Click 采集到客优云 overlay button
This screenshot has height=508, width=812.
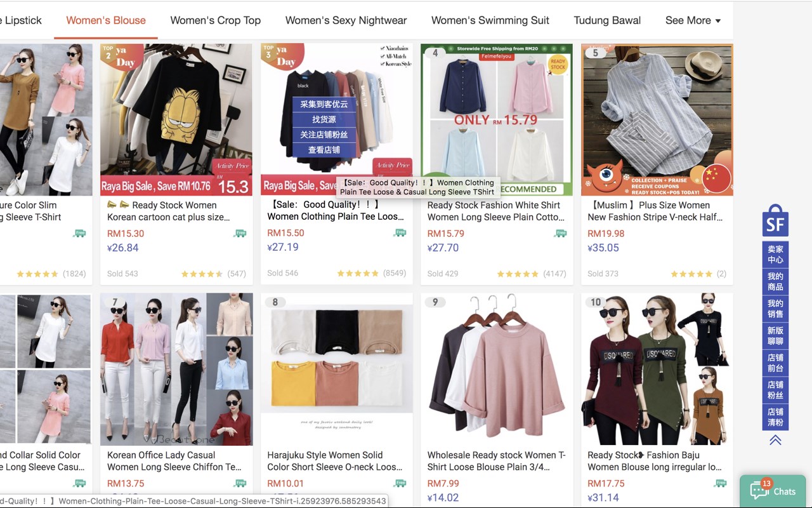324,104
